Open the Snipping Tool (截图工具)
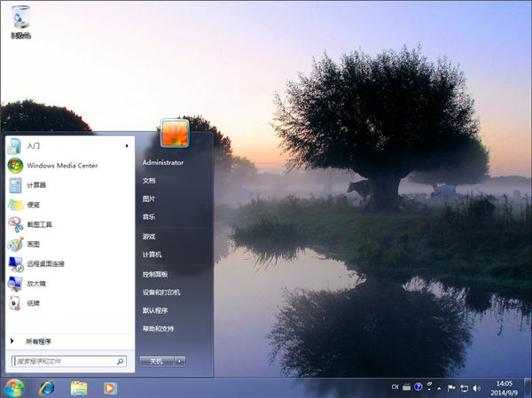 pyautogui.click(x=39, y=224)
